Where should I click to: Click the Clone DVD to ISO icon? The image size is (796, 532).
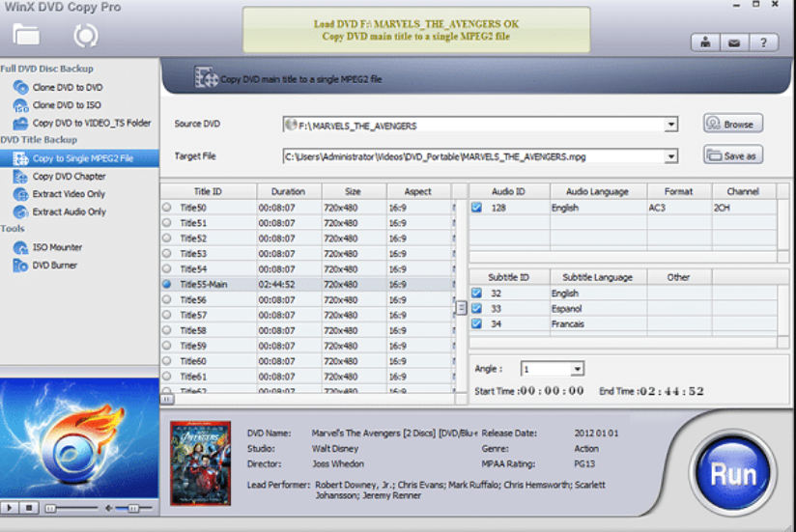point(21,105)
